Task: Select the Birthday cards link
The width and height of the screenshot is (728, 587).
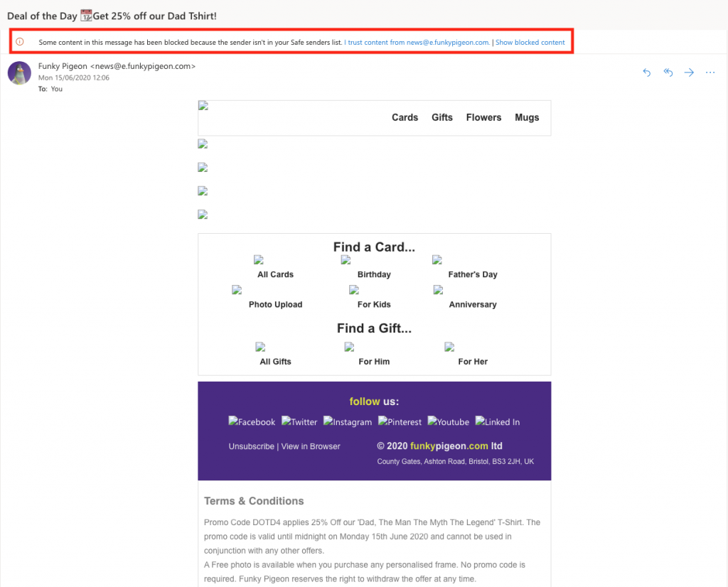Action: pos(374,274)
